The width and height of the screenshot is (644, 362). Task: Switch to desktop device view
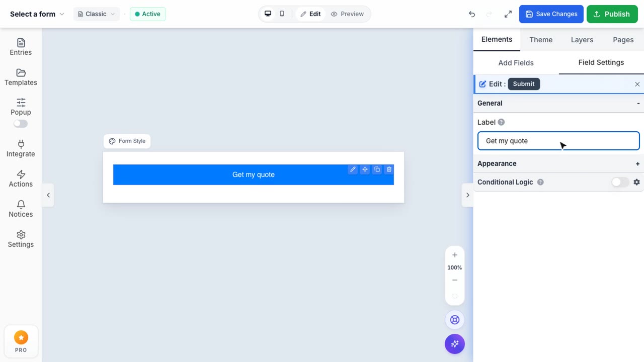pos(268,14)
